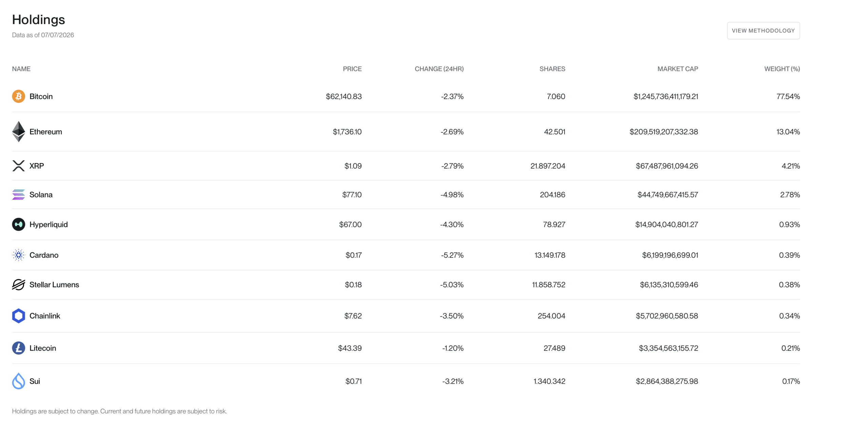
Task: Click Ethereum's market cap value
Action: (664, 132)
